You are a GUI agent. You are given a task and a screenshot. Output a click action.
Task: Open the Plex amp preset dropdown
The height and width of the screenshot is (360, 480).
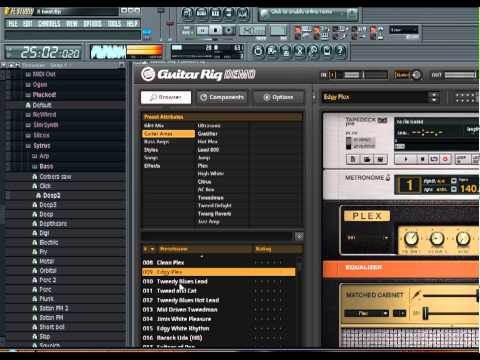tap(368, 238)
